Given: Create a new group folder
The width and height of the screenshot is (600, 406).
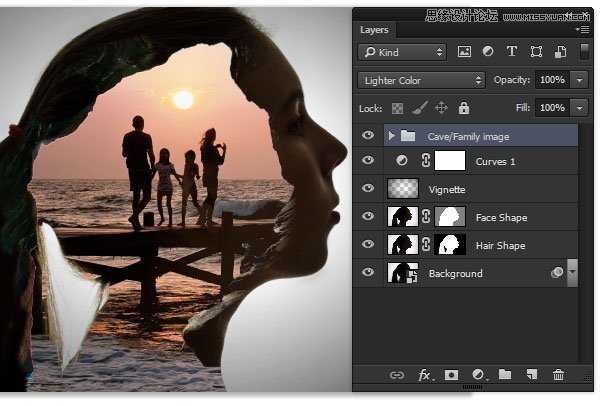Looking at the screenshot, I should click(x=505, y=374).
